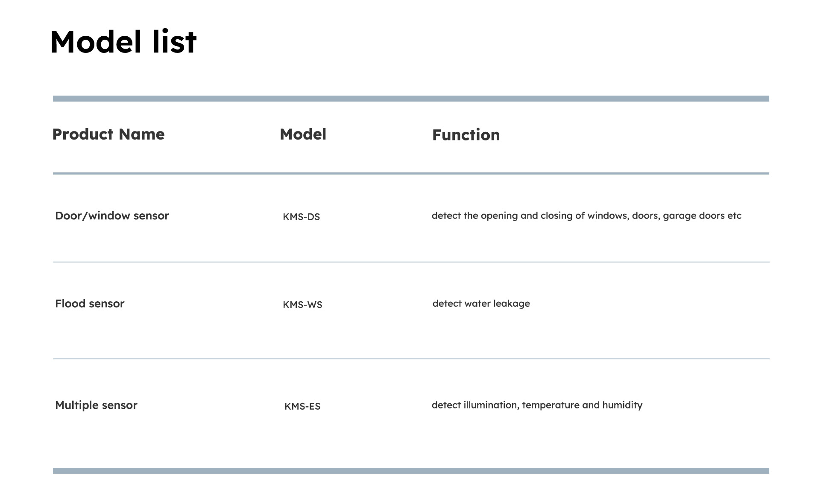This screenshot has height=504, width=820.
Task: Select the Product Name column header
Action: tap(108, 134)
